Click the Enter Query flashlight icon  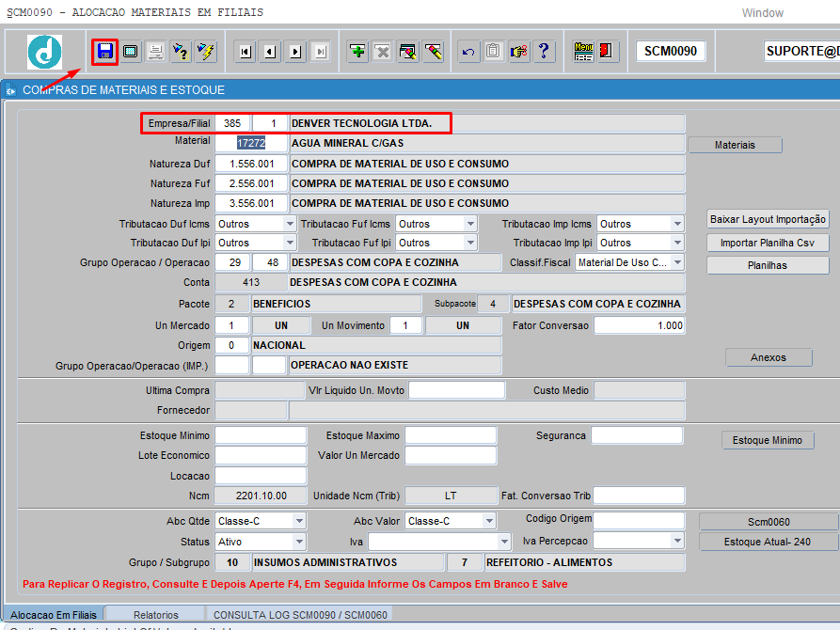coord(181,52)
